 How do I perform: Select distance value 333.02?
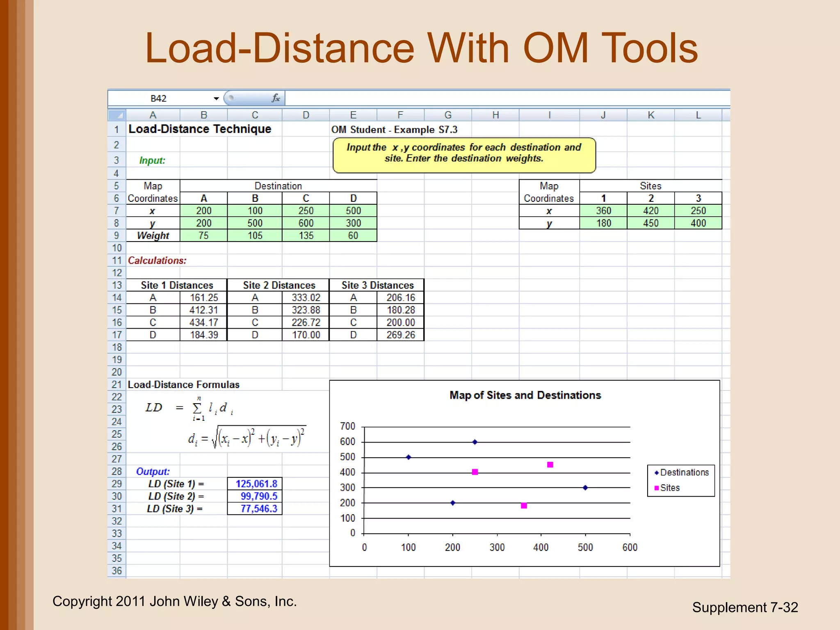click(306, 298)
